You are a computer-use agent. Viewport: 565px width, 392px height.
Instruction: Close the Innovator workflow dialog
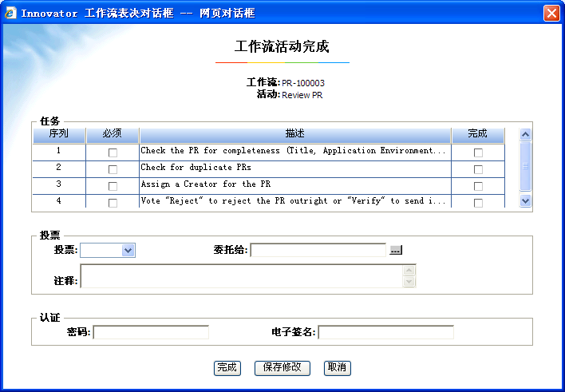pyautogui.click(x=551, y=14)
